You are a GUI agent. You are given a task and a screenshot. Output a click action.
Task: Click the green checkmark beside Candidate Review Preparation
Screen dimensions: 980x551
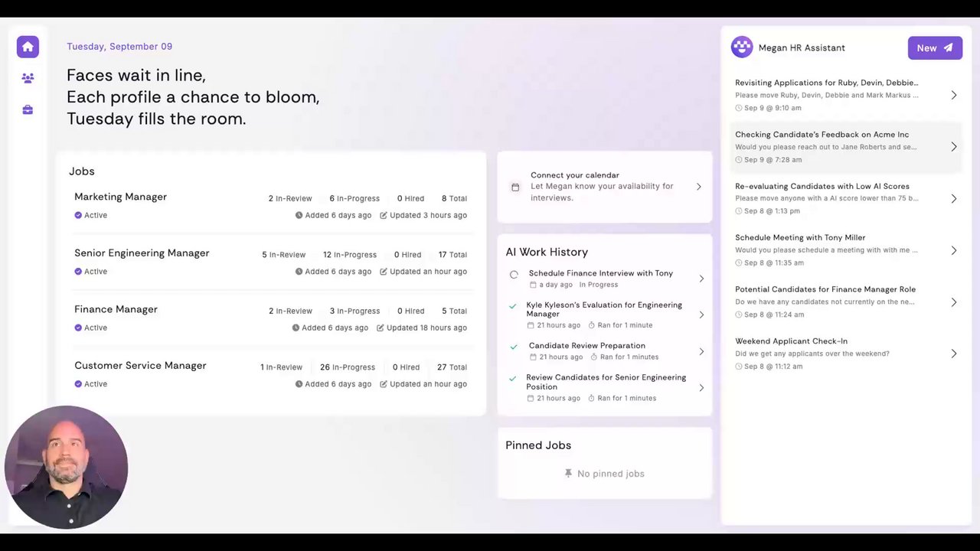tap(514, 346)
